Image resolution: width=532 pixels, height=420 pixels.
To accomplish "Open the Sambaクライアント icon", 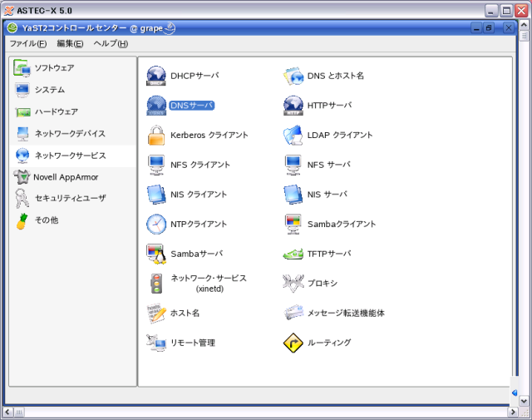I will pyautogui.click(x=293, y=224).
